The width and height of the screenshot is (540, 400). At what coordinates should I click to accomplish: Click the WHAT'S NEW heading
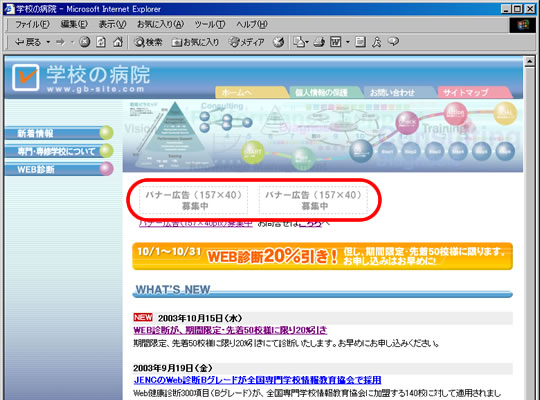173,290
